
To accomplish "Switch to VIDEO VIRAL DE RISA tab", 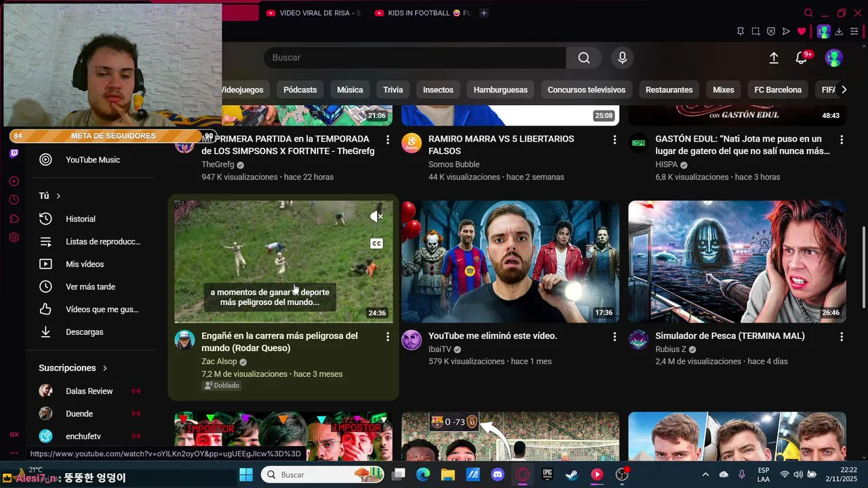I will 314,13.
